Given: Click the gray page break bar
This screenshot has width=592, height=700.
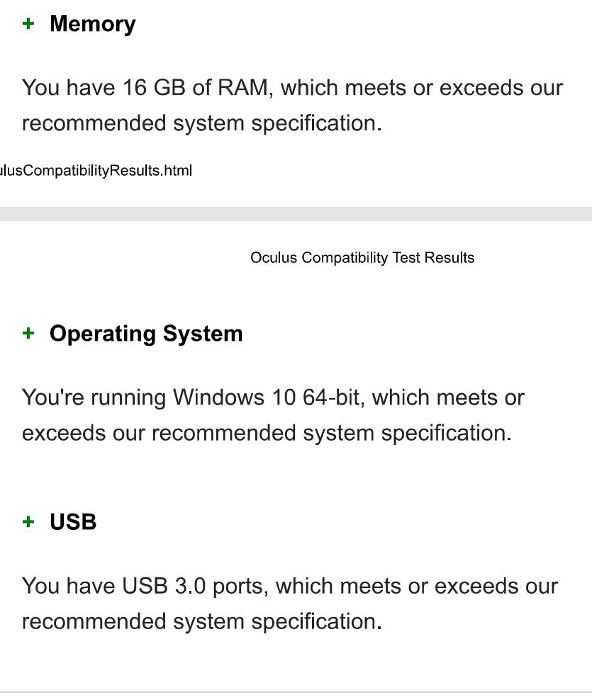Looking at the screenshot, I should point(296,214).
